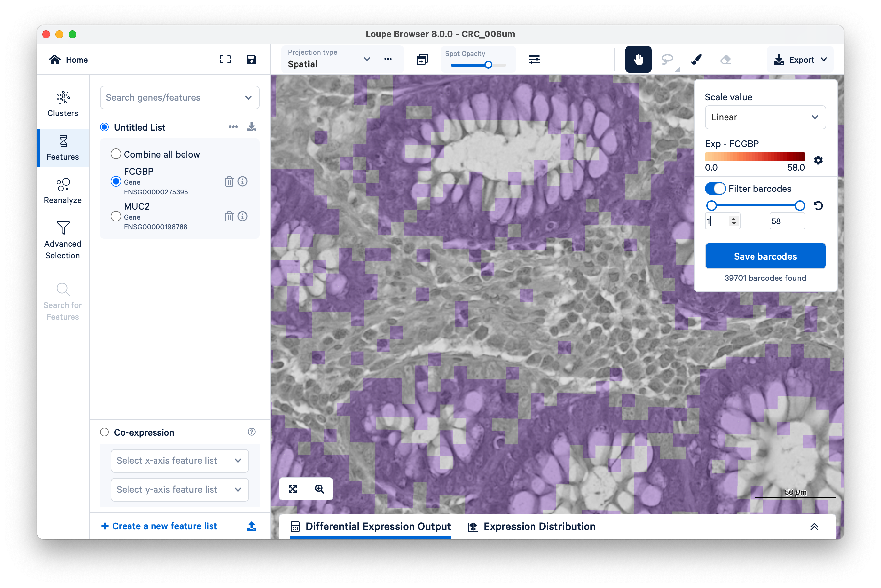Screen dimensions: 881x588
Task: Open the x-axis feature list dropdown
Action: point(180,460)
